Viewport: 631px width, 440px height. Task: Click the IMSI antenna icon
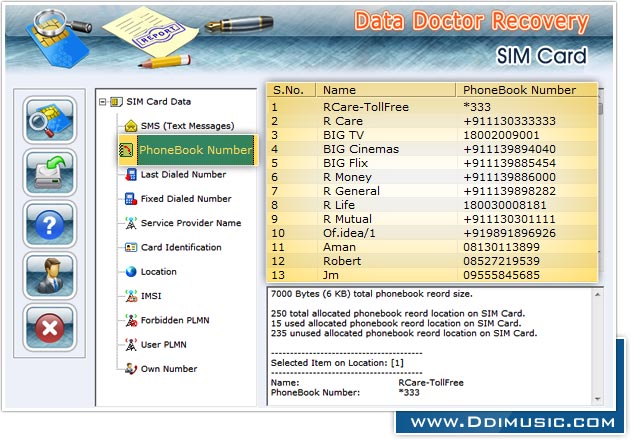[131, 296]
